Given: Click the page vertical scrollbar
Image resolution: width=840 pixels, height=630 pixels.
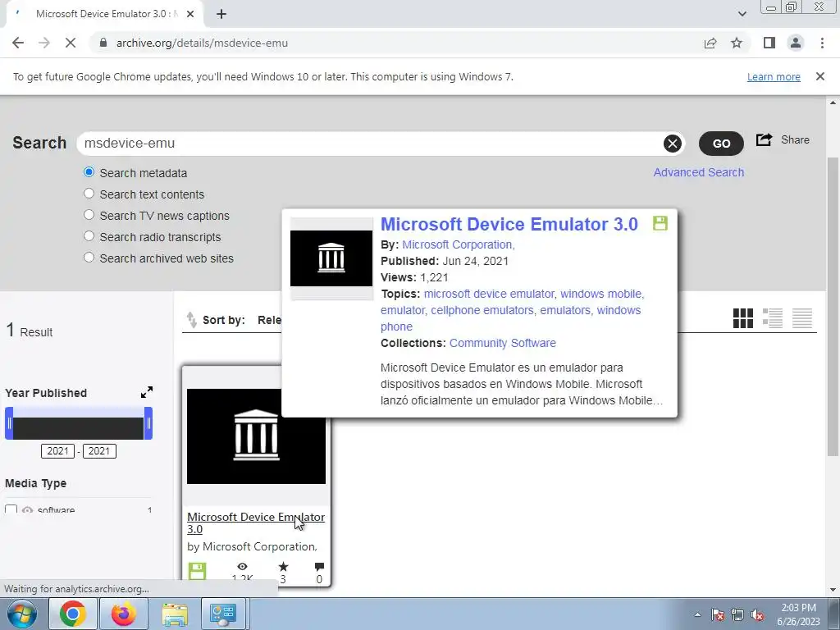Looking at the screenshot, I should click(x=833, y=305).
